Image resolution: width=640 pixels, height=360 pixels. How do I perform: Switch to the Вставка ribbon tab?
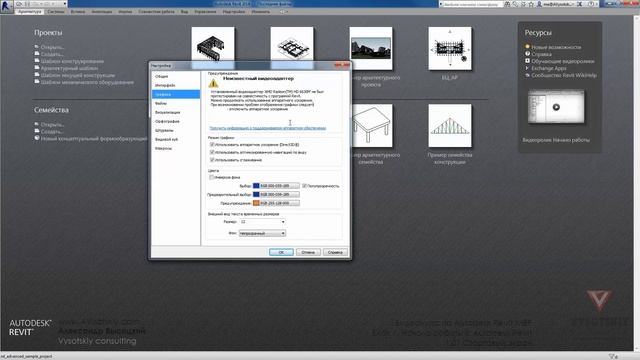click(78, 12)
